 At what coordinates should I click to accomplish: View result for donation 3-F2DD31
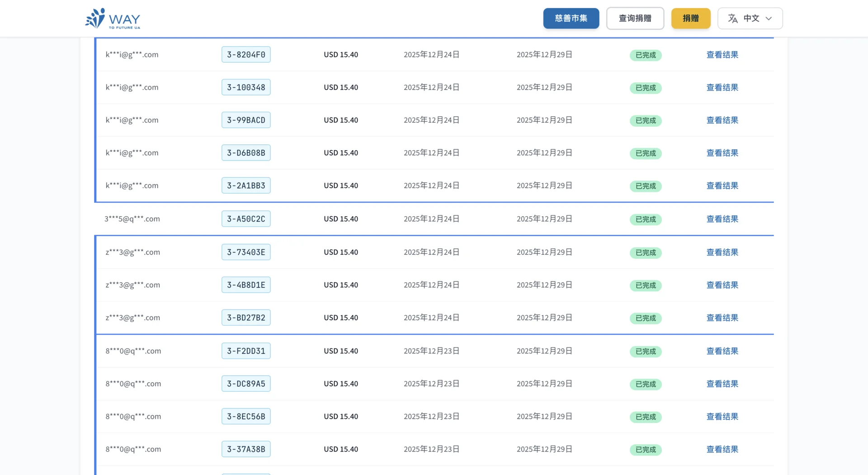tap(722, 351)
